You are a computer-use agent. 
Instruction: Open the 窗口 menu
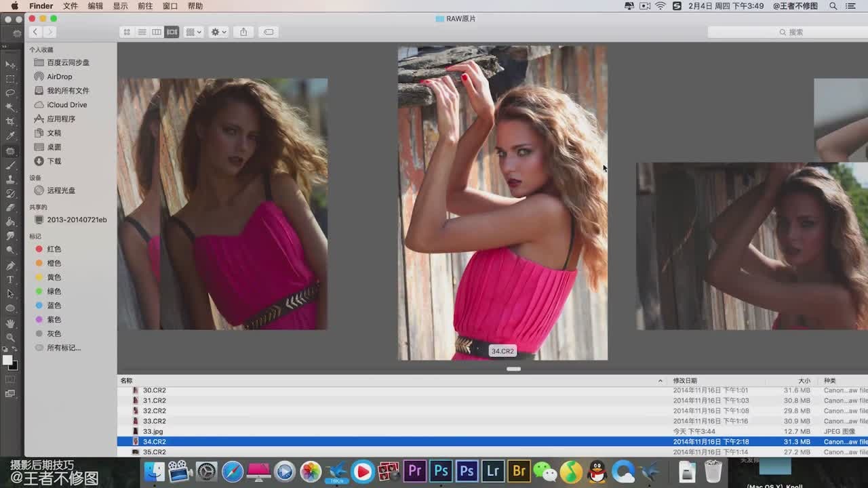click(x=170, y=6)
